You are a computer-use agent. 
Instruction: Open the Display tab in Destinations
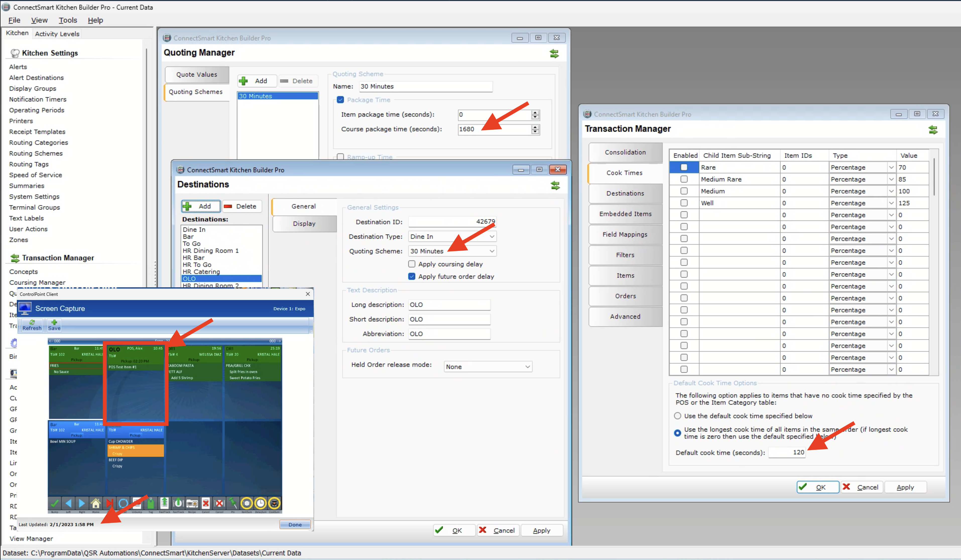(x=304, y=223)
